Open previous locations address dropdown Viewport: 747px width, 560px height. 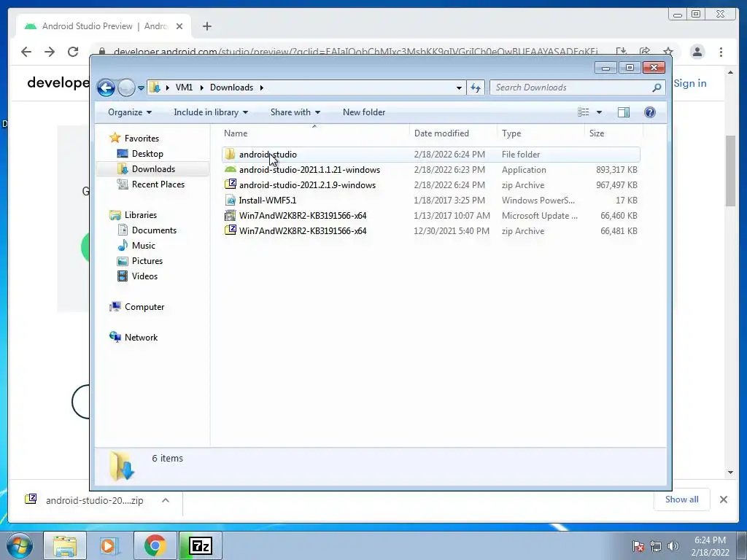click(459, 87)
